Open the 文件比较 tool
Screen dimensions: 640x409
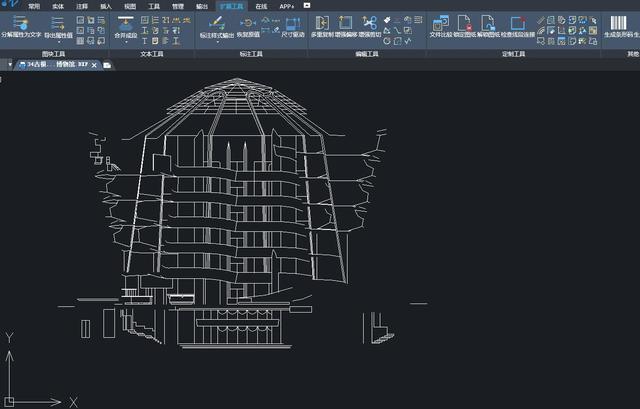click(441, 23)
